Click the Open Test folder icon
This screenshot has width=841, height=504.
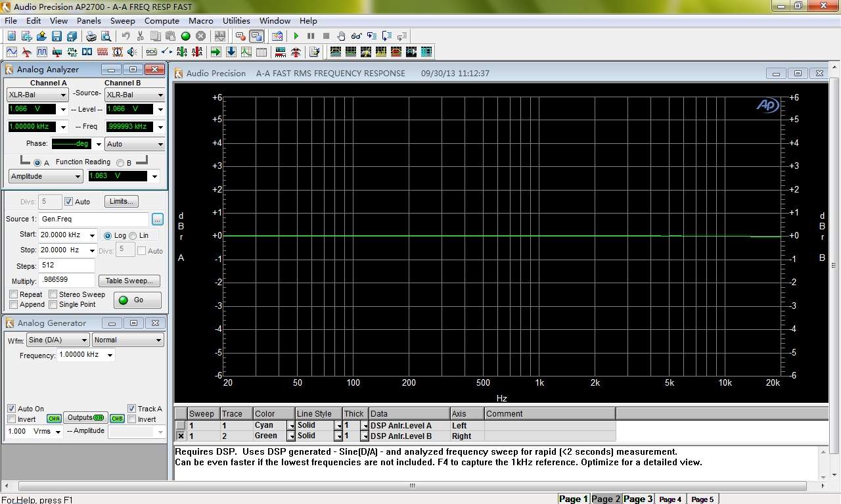[41, 36]
